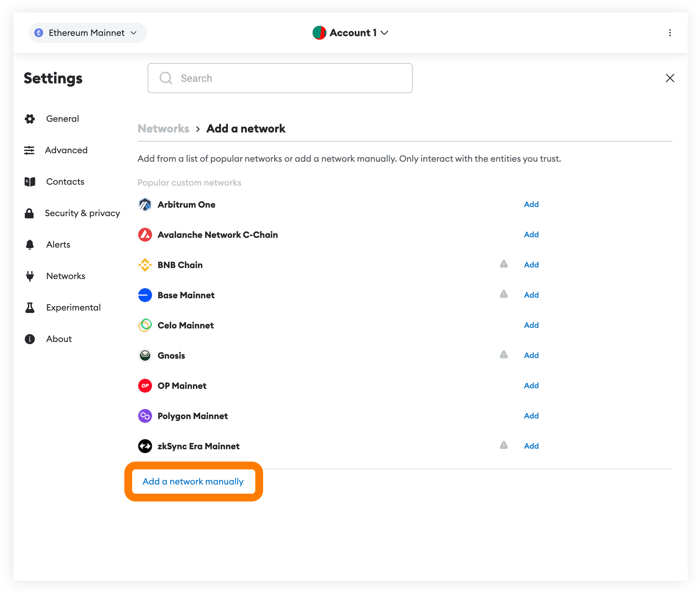Open the three-dot options menu
700x594 pixels.
[x=670, y=33]
